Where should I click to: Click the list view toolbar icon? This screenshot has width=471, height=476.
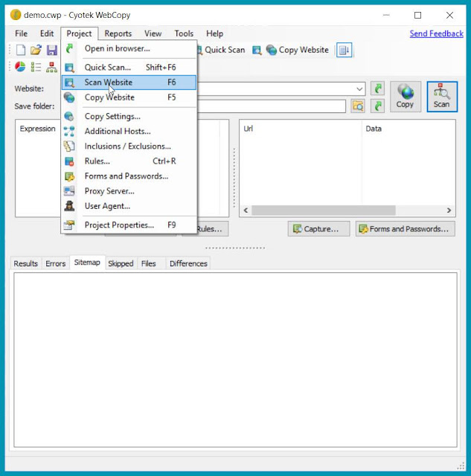pos(36,67)
